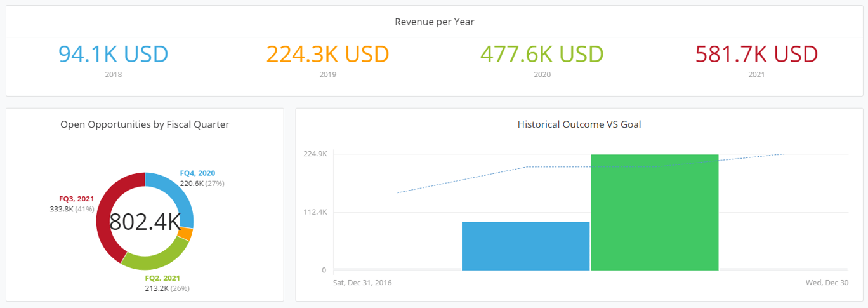The height and width of the screenshot is (308, 868).
Task: Select the 2019 year label
Action: pos(328,74)
